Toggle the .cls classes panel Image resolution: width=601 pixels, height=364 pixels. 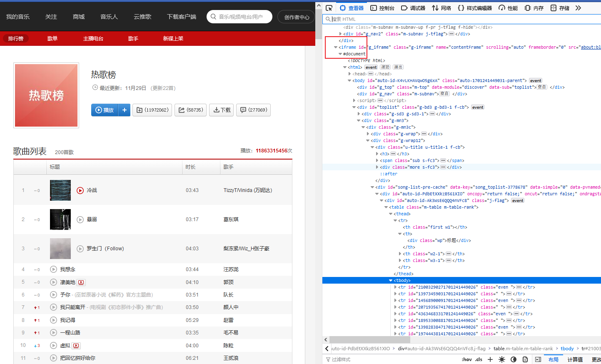click(479, 359)
